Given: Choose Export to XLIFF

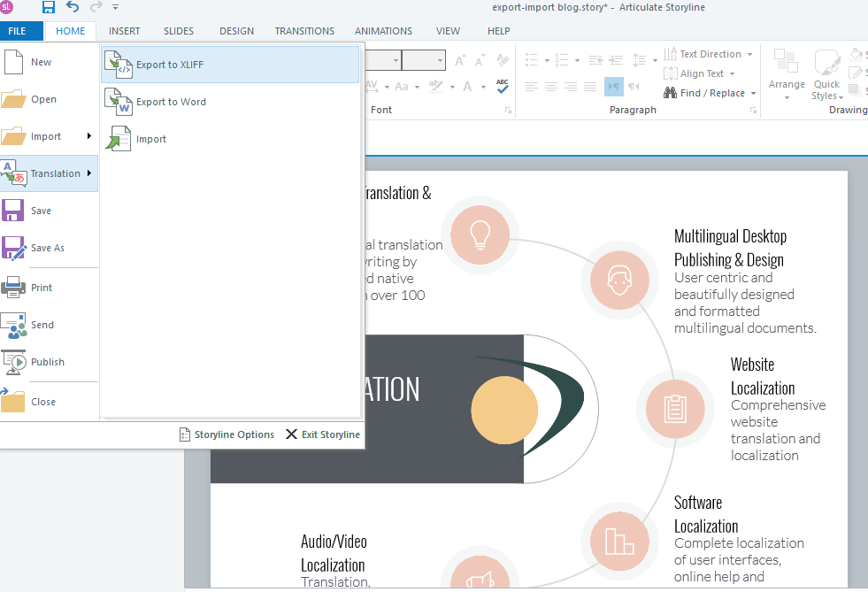Looking at the screenshot, I should 230,65.
